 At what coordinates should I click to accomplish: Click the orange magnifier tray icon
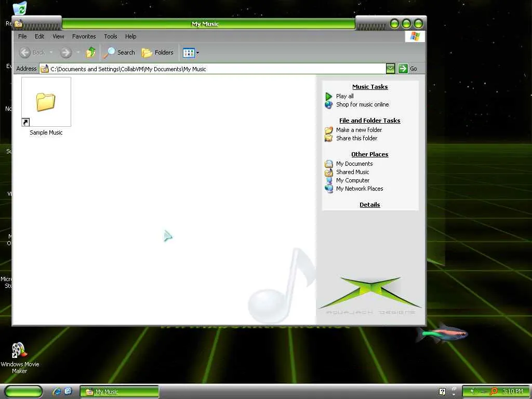[x=494, y=392]
